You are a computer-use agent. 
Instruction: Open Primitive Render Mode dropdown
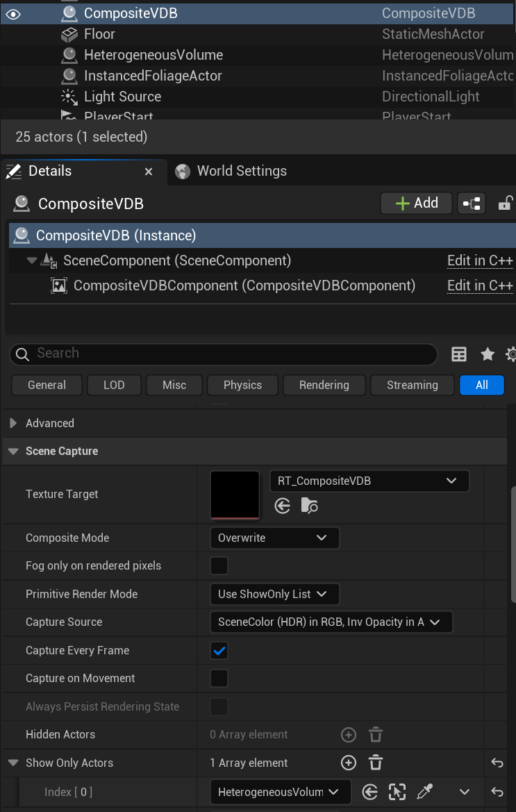(274, 594)
